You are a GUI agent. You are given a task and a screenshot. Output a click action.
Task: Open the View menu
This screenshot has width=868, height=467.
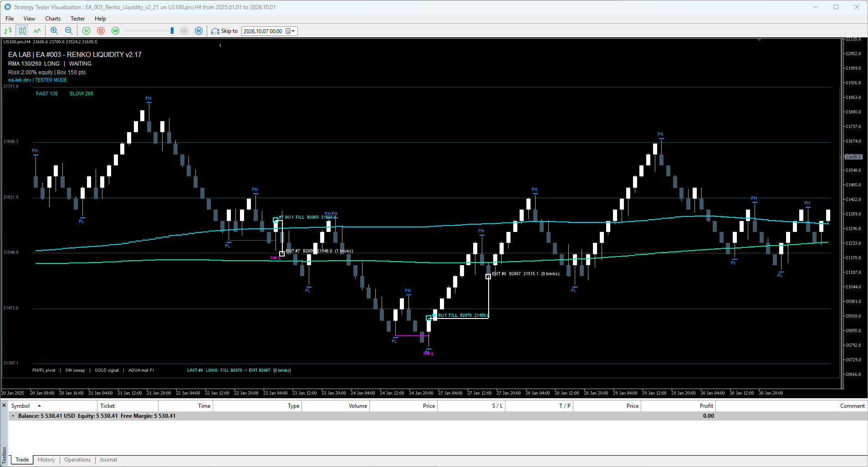coord(29,19)
